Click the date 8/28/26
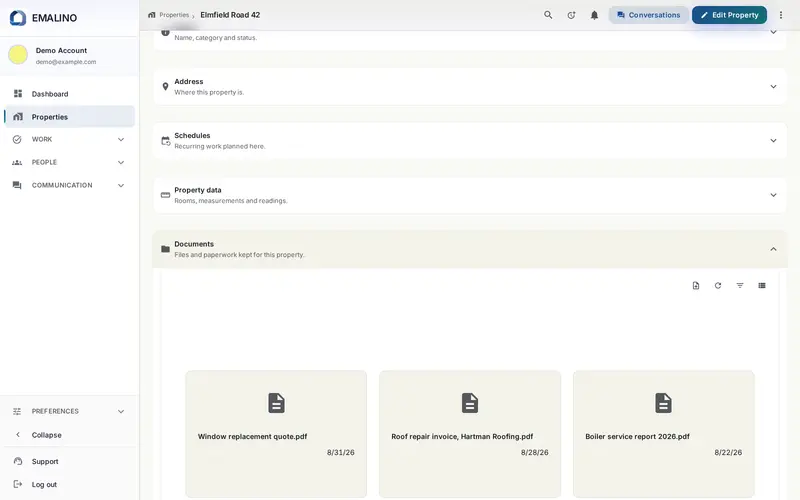Screen dimensions: 800x500 (x=534, y=453)
